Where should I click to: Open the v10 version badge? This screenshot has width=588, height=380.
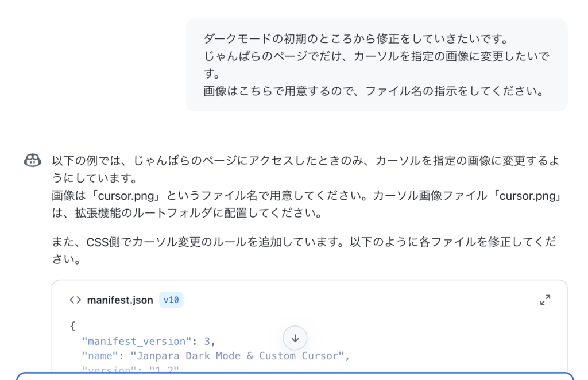click(x=171, y=300)
